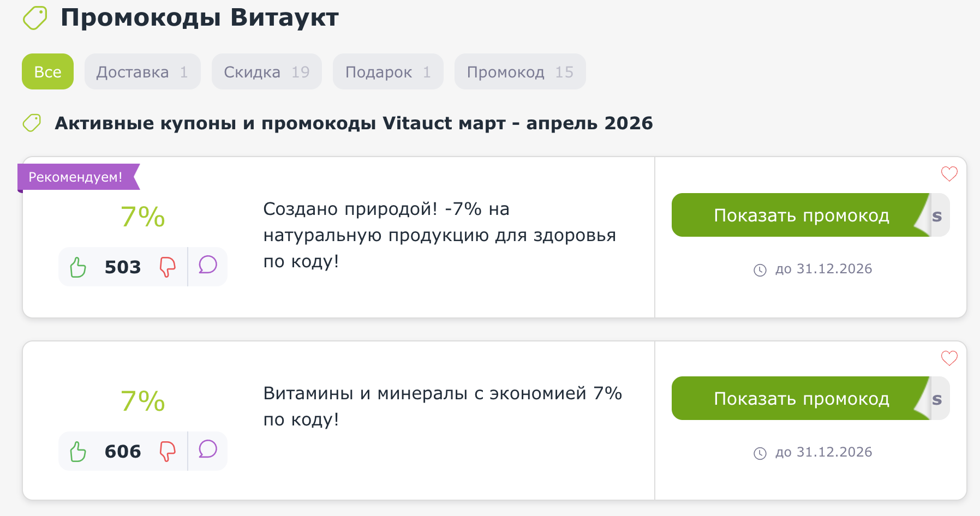Click the 'Активные купоны и промокоды' section heading
The height and width of the screenshot is (516, 980).
point(354,123)
